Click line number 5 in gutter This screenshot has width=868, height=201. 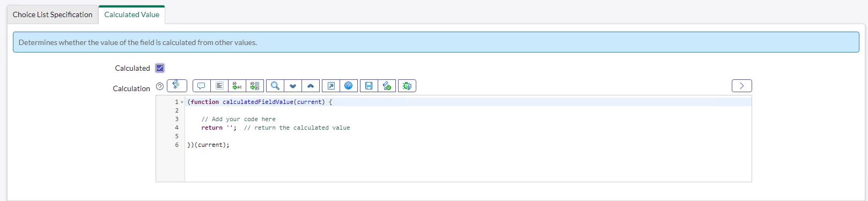click(x=176, y=136)
